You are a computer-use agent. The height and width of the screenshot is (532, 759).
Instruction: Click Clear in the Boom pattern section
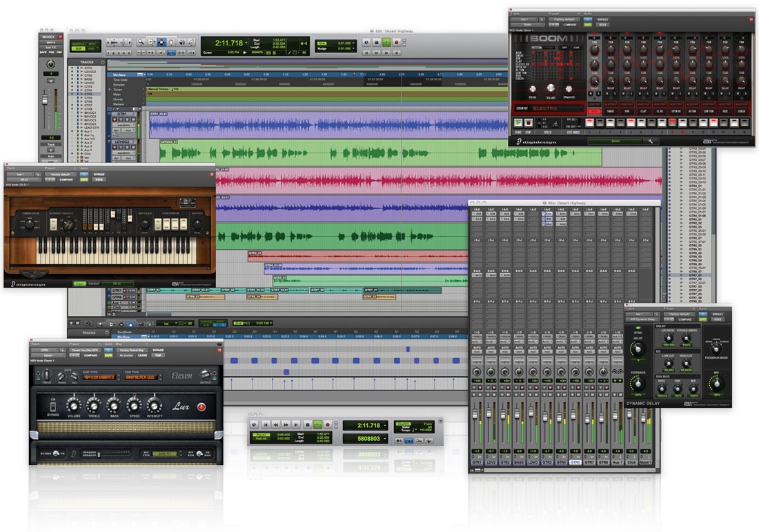[576, 48]
